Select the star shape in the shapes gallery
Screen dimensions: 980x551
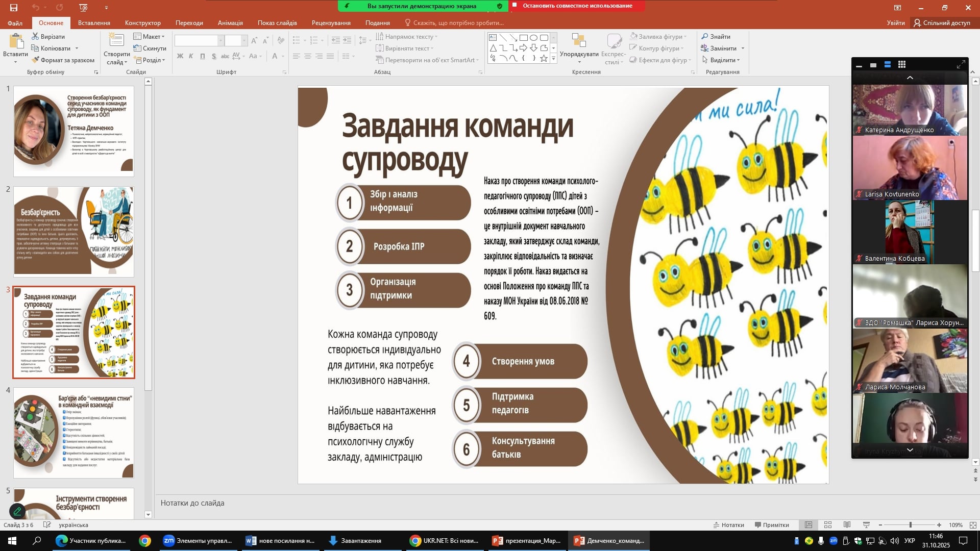[544, 58]
